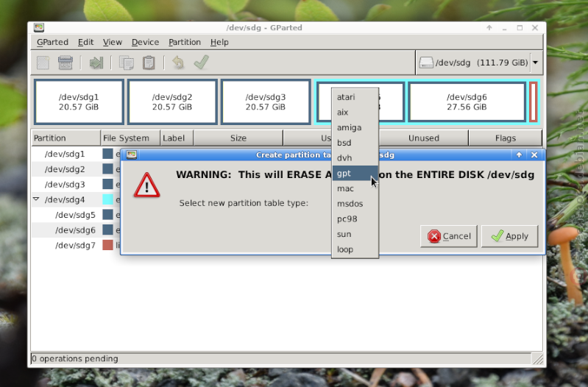588x387 pixels.
Task: Choose bsd partition table type
Action: click(355, 143)
